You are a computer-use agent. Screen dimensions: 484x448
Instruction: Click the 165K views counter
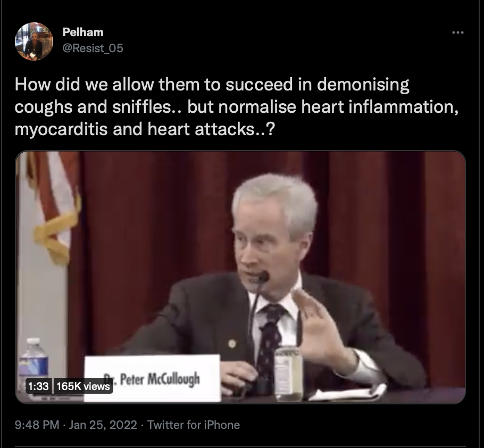pyautogui.click(x=84, y=386)
